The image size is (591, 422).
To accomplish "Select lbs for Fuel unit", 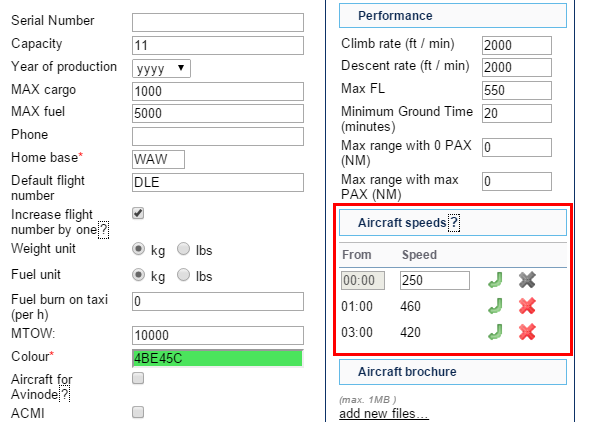I will [184, 275].
